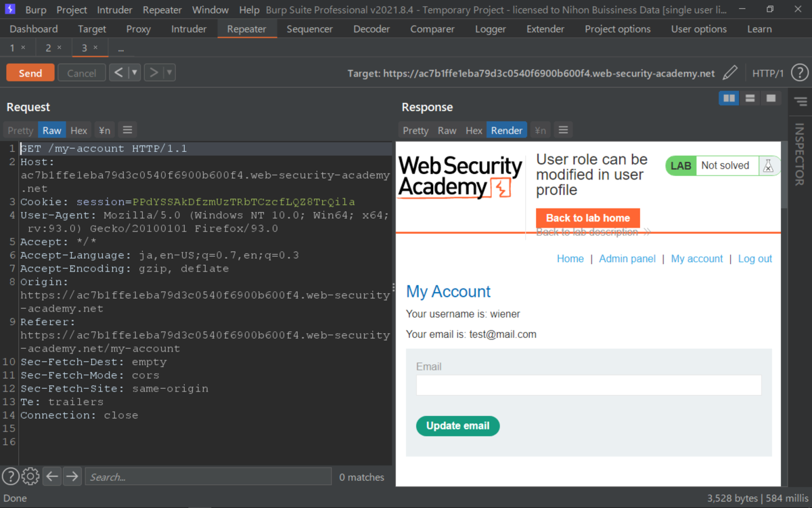This screenshot has height=508, width=812.
Task: Open back history dropdown arrow
Action: coord(135,72)
